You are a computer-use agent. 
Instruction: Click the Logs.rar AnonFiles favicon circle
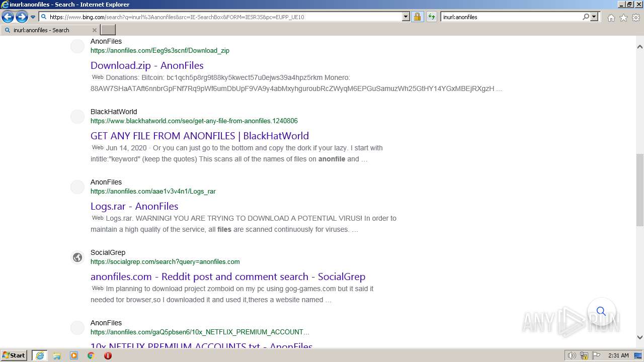77,187
